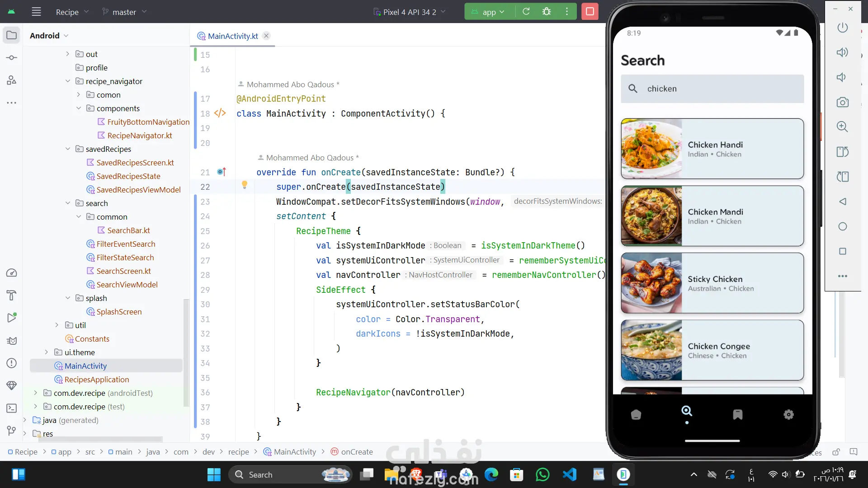Raise emulator volume with volume up icon

[x=842, y=52]
